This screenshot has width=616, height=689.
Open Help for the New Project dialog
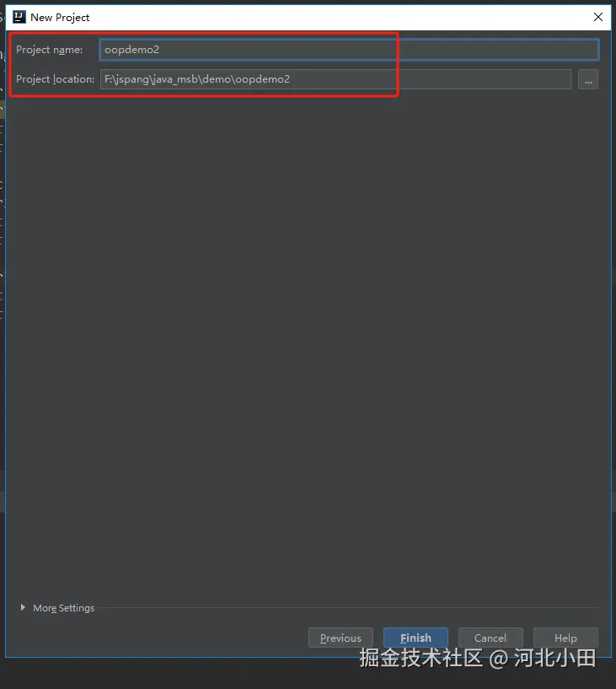(565, 638)
